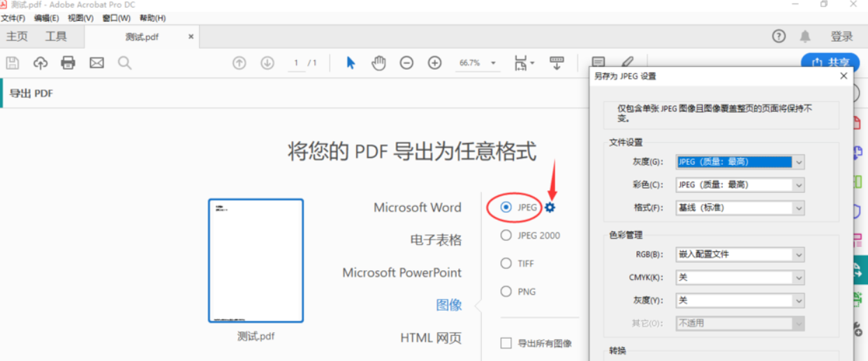Close the 测试.pdf document tab
The image size is (868, 361).
(x=191, y=36)
